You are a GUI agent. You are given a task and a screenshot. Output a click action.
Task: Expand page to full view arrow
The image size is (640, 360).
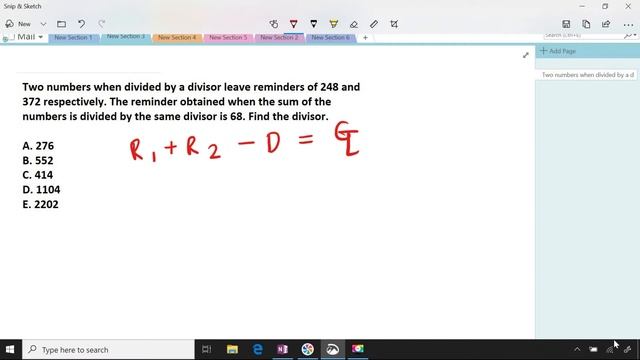(526, 55)
